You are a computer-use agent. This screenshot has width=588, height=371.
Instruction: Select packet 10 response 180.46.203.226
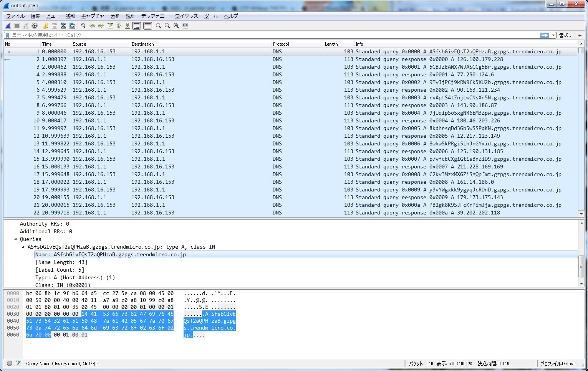pyautogui.click(x=290, y=120)
